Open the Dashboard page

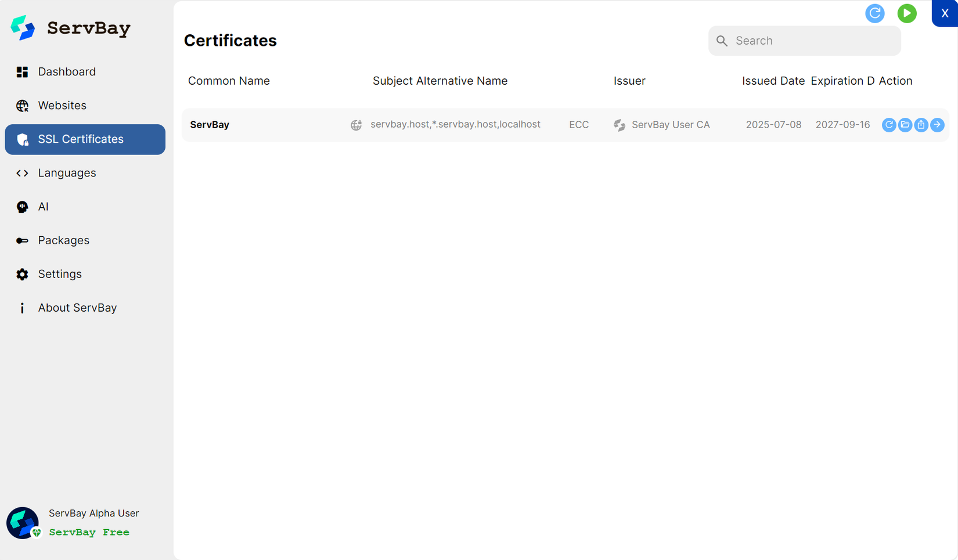pos(67,72)
